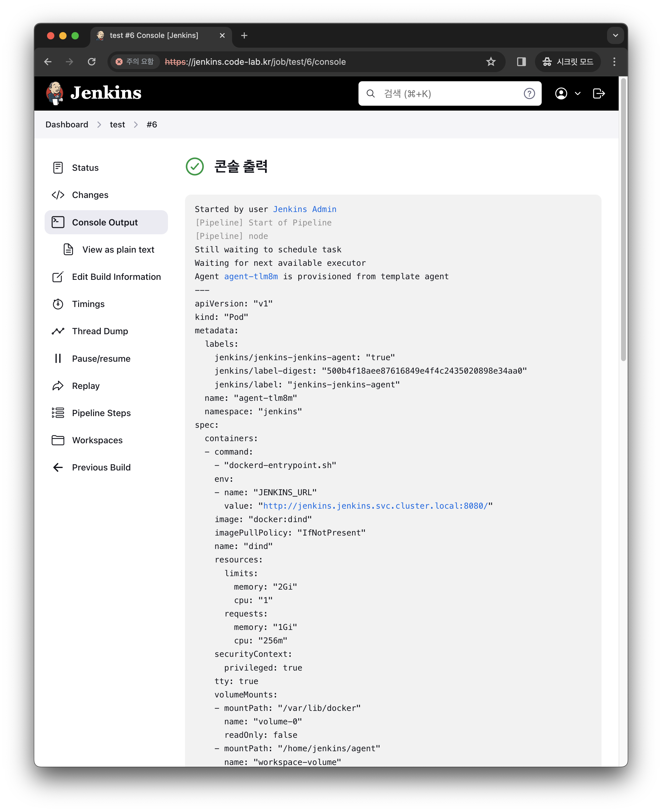The image size is (662, 812).
Task: Click Pause/resume in the sidebar
Action: (101, 359)
